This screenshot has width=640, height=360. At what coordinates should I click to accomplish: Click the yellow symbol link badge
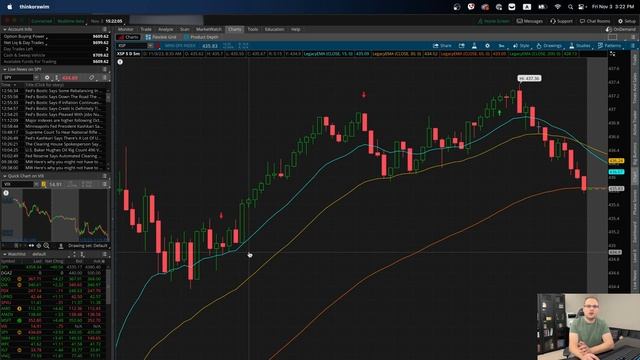click(44, 184)
